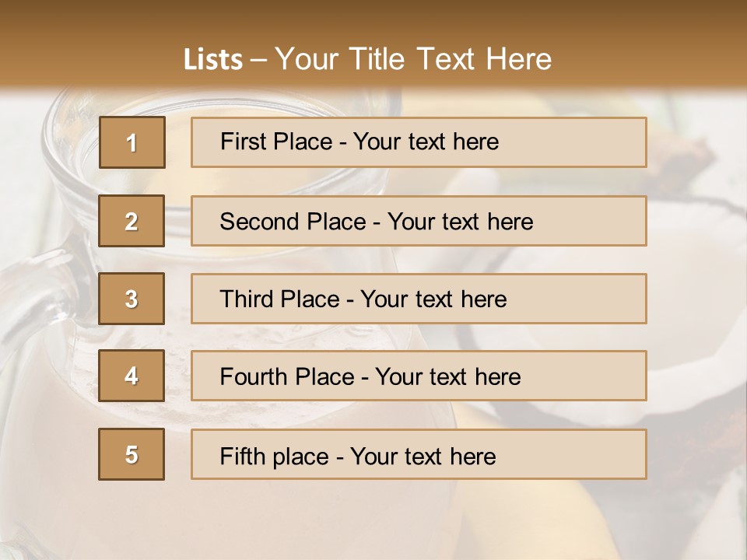Click the words 'Third Place'
Viewport: 747px width, 560px height.
pyautogui.click(x=279, y=299)
